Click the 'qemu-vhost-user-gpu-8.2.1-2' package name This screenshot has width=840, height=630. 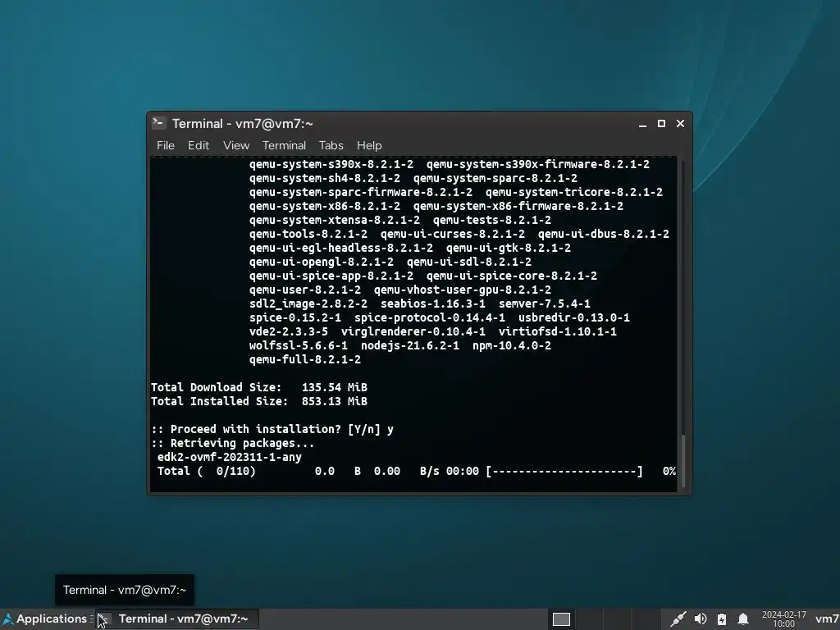point(463,290)
